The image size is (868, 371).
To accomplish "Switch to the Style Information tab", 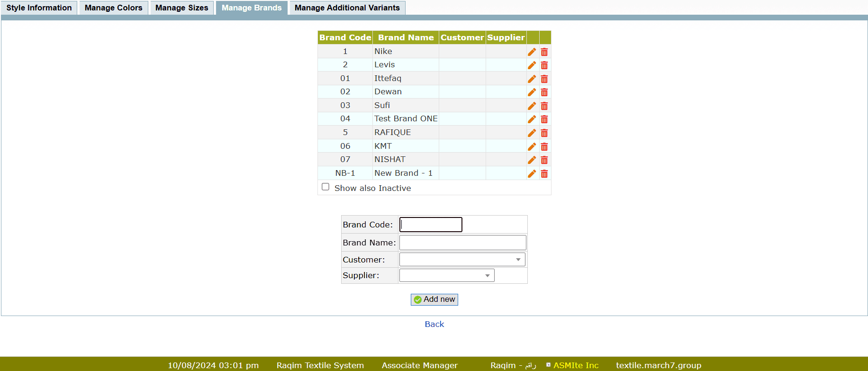I will [39, 8].
